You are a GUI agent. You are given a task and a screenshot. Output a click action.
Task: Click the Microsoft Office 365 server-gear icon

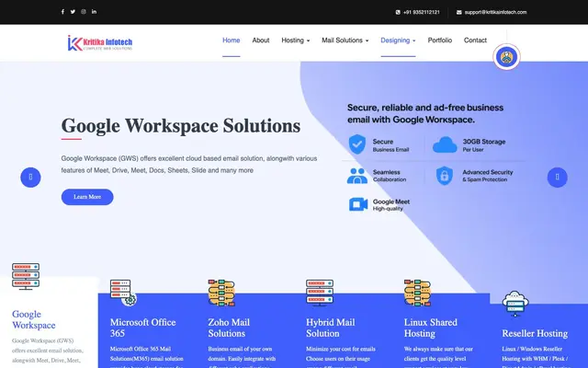(123, 293)
